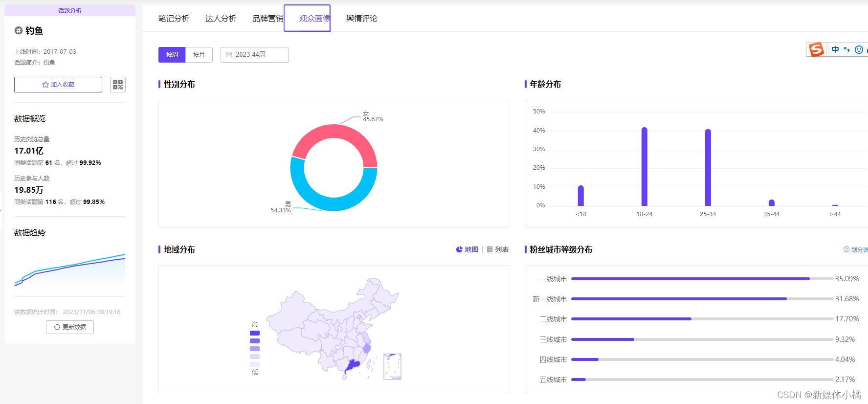Click the lowest color block in map legend
Image resolution: width=868 pixels, height=404 pixels.
255,364
